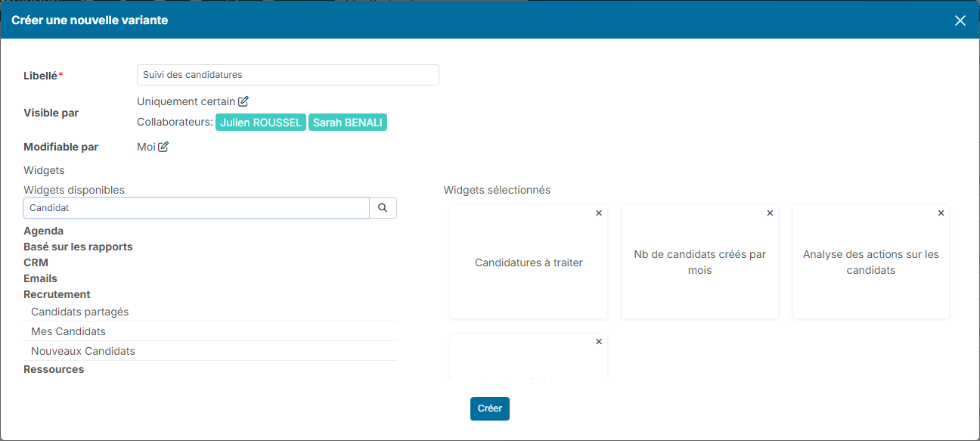Edit the 'Modifiable par' pencil icon
Image resolution: width=980 pixels, height=441 pixels.
pos(163,147)
